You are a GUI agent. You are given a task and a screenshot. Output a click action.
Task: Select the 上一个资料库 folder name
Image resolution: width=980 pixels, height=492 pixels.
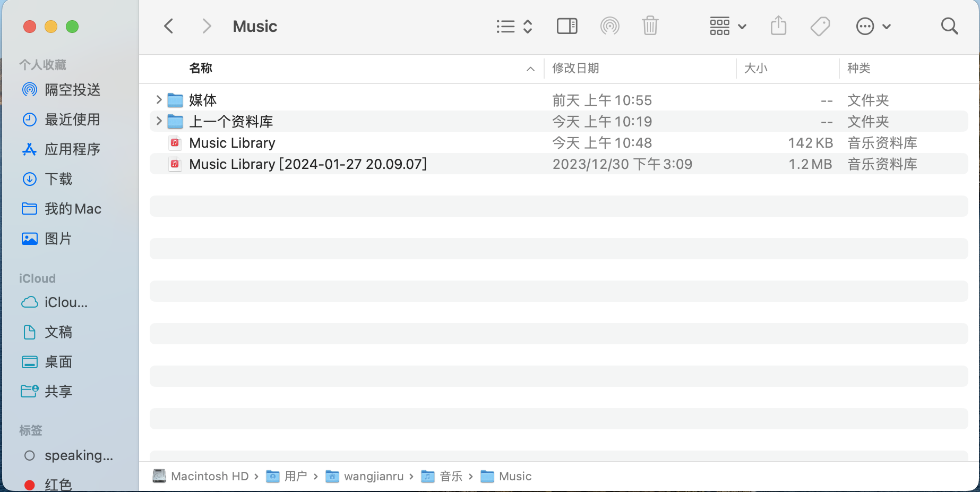coord(231,121)
